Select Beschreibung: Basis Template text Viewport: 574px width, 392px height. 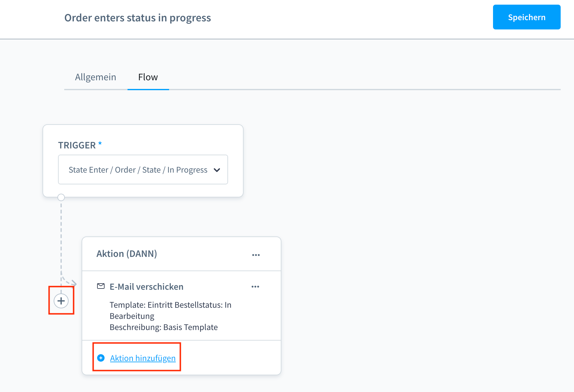pyautogui.click(x=164, y=327)
